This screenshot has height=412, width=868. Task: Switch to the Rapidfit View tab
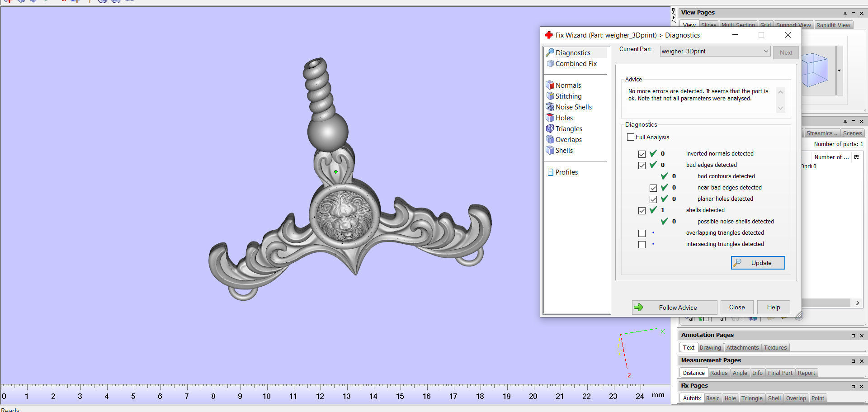point(833,25)
